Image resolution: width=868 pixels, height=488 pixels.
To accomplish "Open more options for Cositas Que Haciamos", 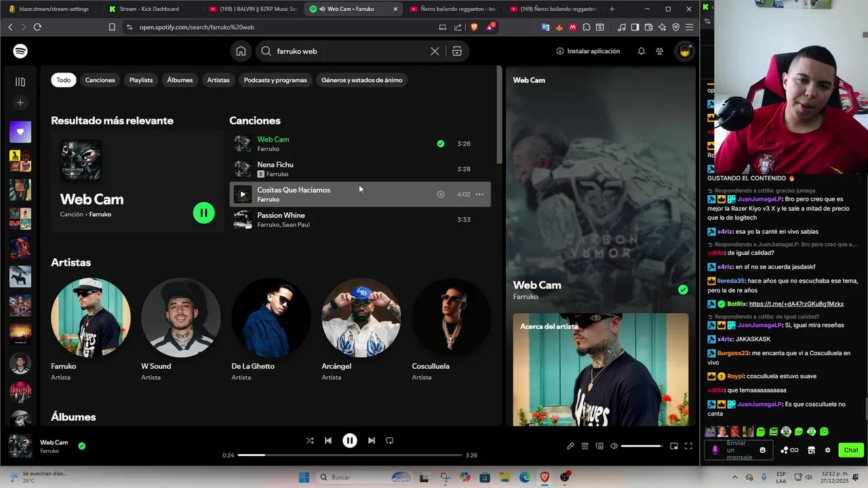I will click(x=479, y=195).
